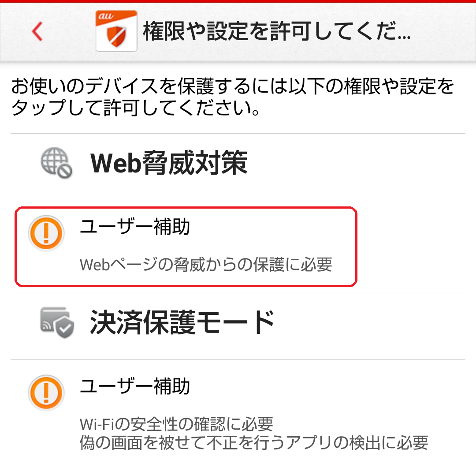Tap orange warning icon under 決済保護モード
The width and height of the screenshot is (476, 464).
point(46,393)
